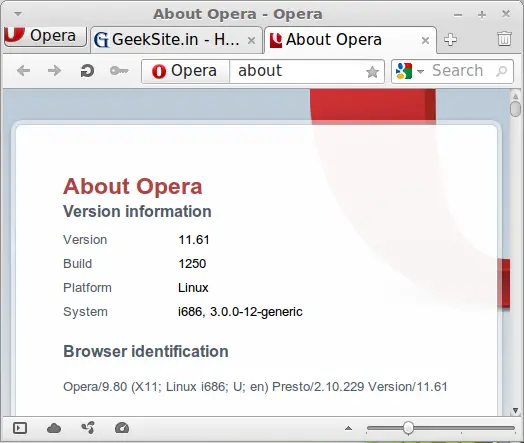Open the window menu arrow in title bar
The height and width of the screenshot is (443, 524).
pos(18,14)
